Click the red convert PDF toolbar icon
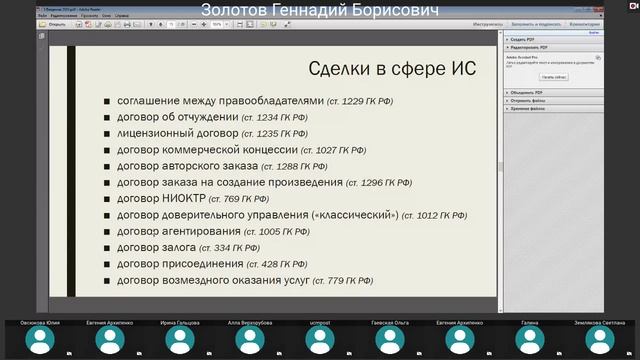The image size is (640, 360). coord(88,24)
